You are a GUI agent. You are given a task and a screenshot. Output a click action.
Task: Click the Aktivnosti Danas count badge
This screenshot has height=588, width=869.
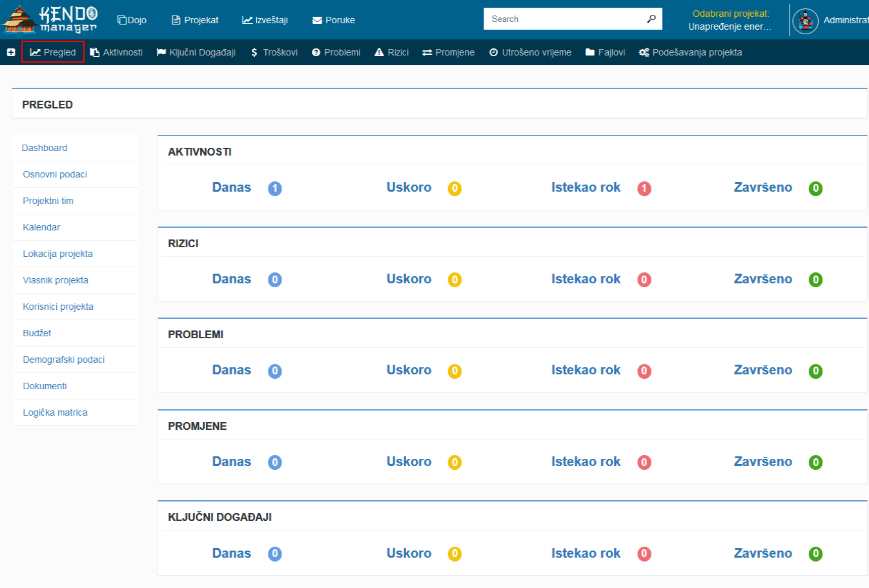[275, 188]
